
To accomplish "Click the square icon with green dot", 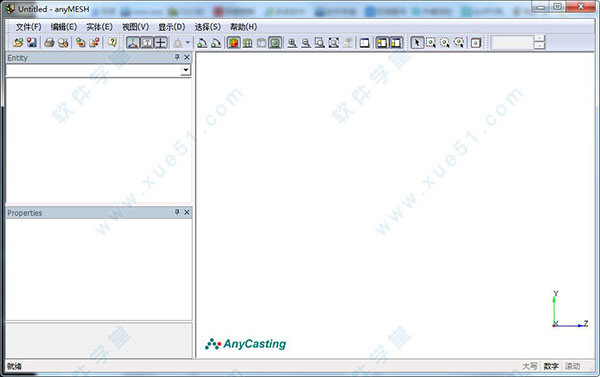I will (x=476, y=42).
